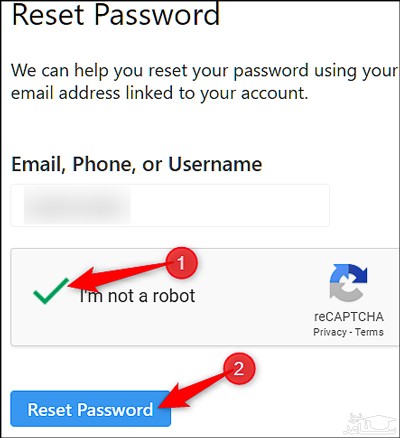The image size is (400, 438).
Task: Click the watermark logo in the corner
Action: tap(371, 422)
